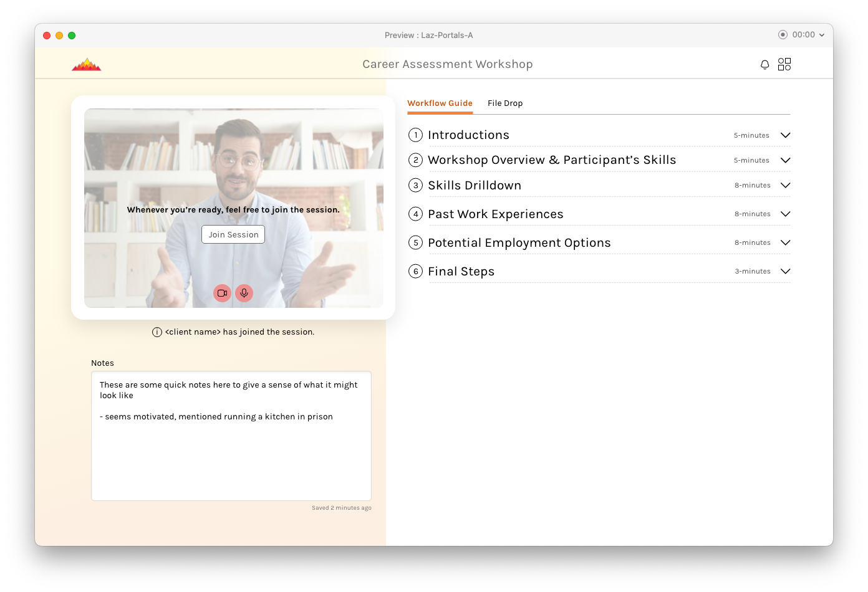The height and width of the screenshot is (592, 868).
Task: Click the client has joined the session message
Action: tap(240, 332)
